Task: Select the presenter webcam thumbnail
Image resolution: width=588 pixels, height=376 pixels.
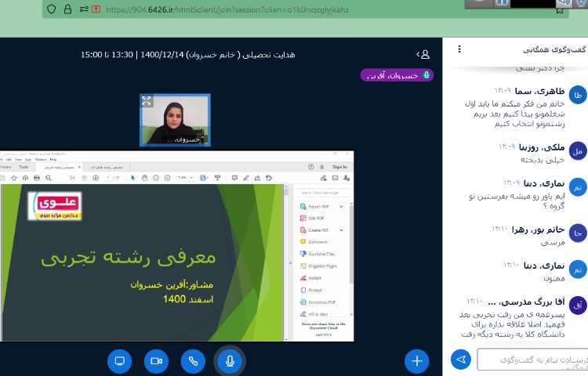Action: 175,120
